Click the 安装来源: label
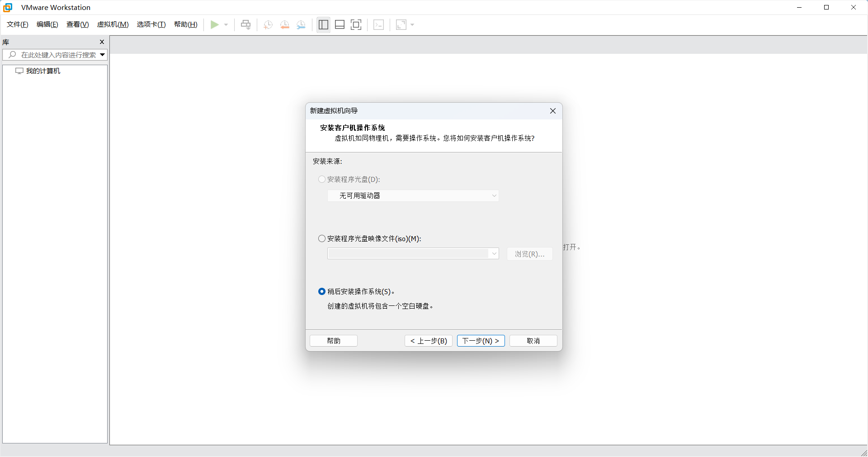 point(328,161)
